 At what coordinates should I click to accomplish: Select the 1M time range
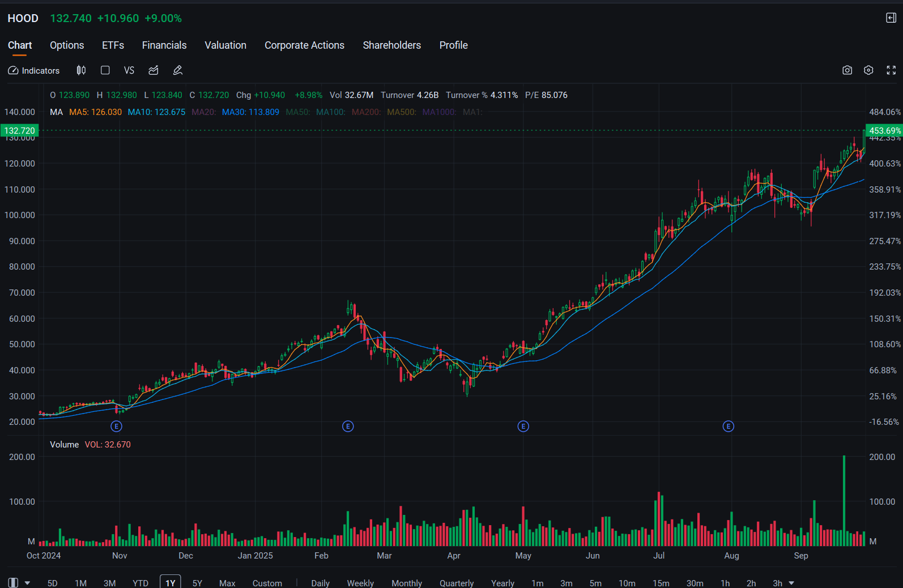coord(80,583)
